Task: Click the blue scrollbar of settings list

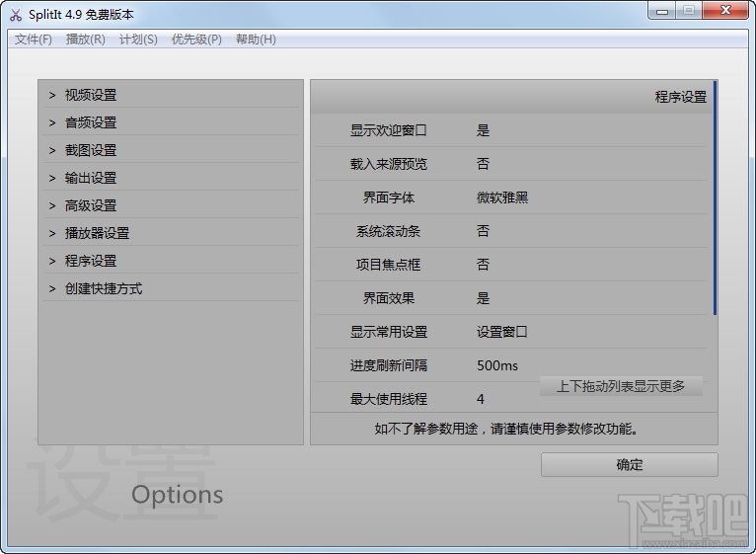Action: [x=715, y=198]
